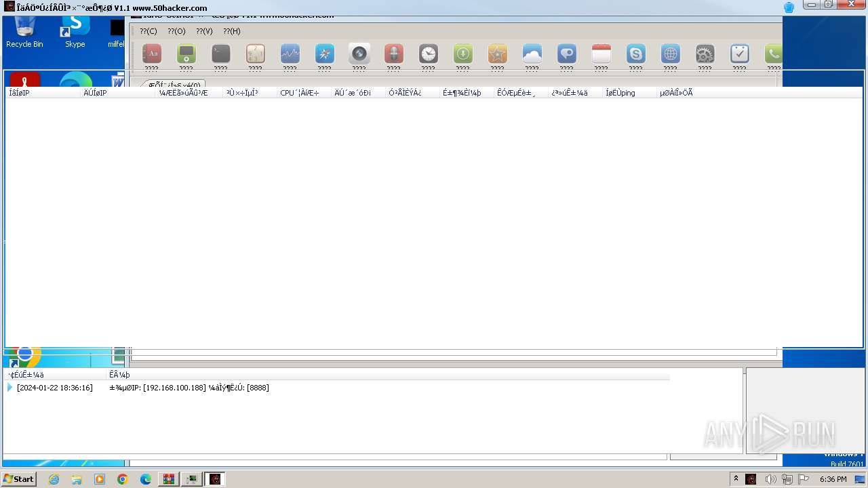This screenshot has width=868, height=488.
Task: Click the blue chat bubble toolbar icon
Action: (566, 54)
